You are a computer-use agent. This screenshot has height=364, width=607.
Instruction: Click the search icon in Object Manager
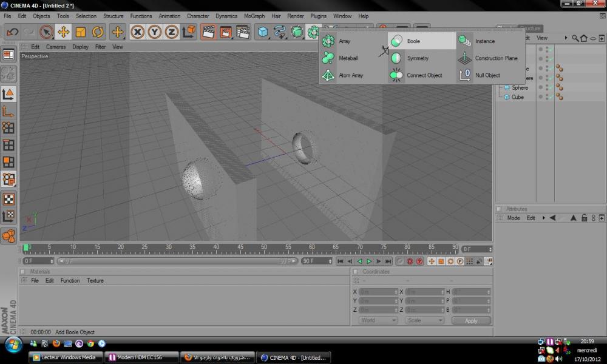575,38
